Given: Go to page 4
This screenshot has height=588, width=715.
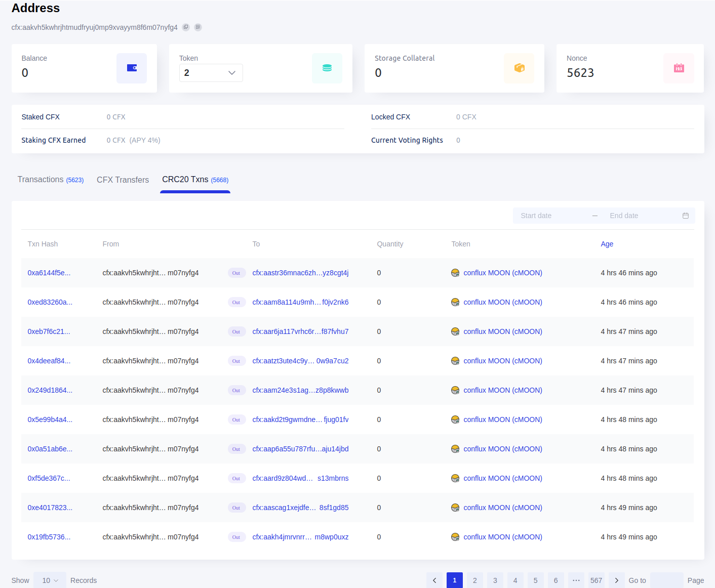Looking at the screenshot, I should (x=515, y=580).
